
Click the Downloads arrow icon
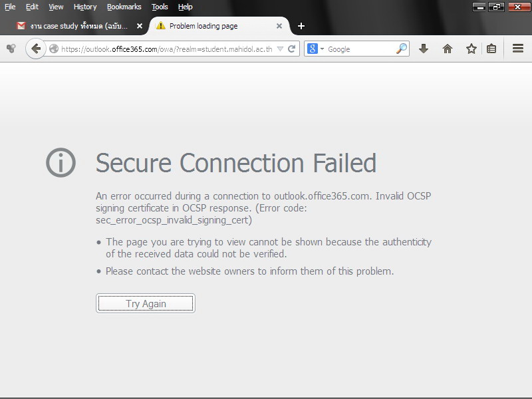coord(423,49)
